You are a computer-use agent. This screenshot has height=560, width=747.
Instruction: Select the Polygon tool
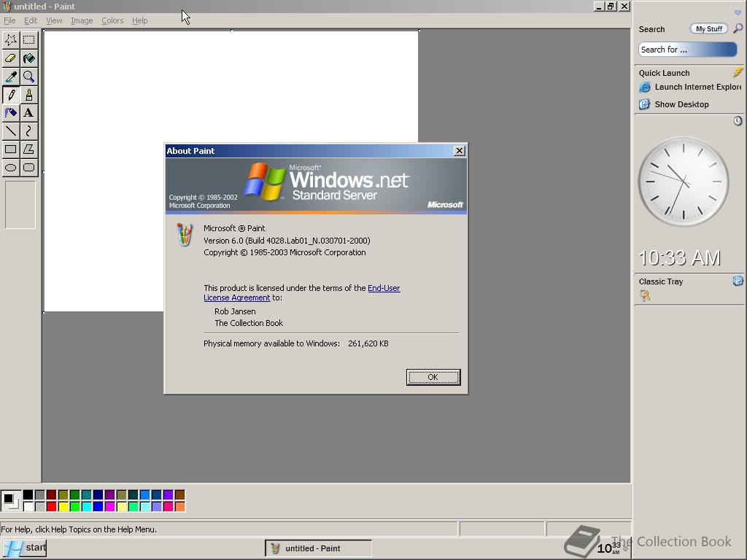point(29,149)
